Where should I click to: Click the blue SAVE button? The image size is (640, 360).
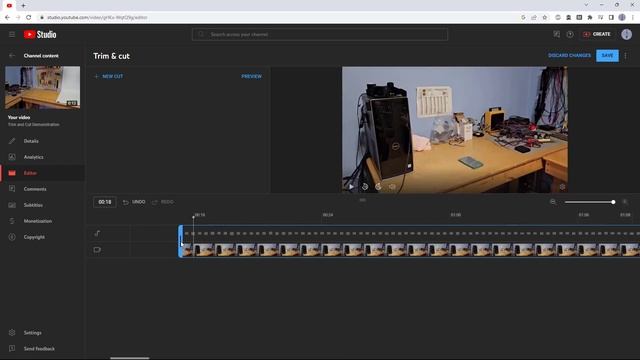click(x=607, y=56)
